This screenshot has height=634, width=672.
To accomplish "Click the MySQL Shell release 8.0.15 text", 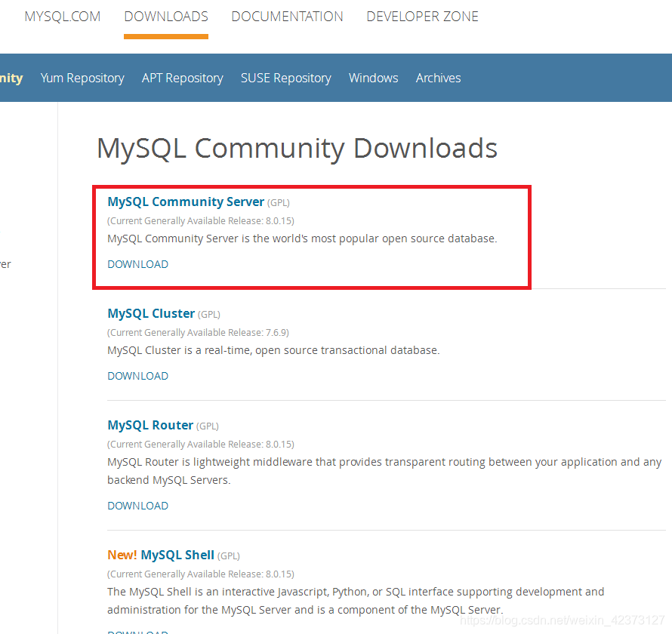I will 201,574.
